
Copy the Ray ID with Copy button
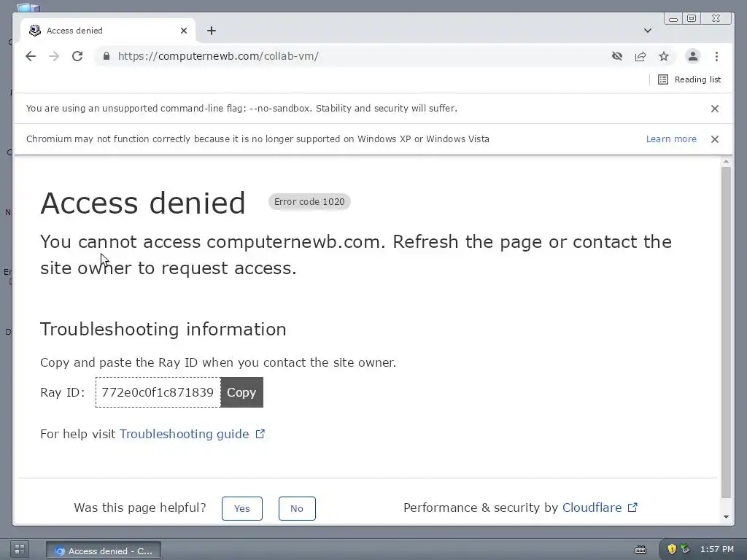coord(241,392)
